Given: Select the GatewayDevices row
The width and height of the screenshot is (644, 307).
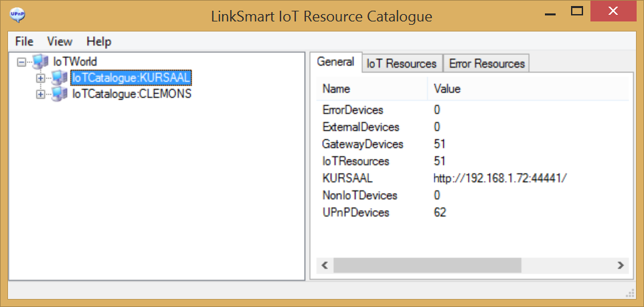Looking at the screenshot, I should pyautogui.click(x=473, y=144).
